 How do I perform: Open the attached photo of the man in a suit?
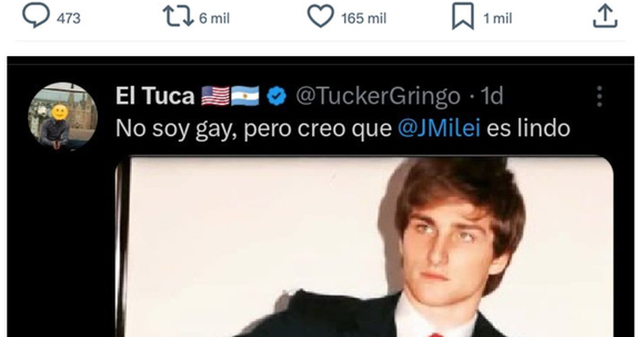click(364, 247)
